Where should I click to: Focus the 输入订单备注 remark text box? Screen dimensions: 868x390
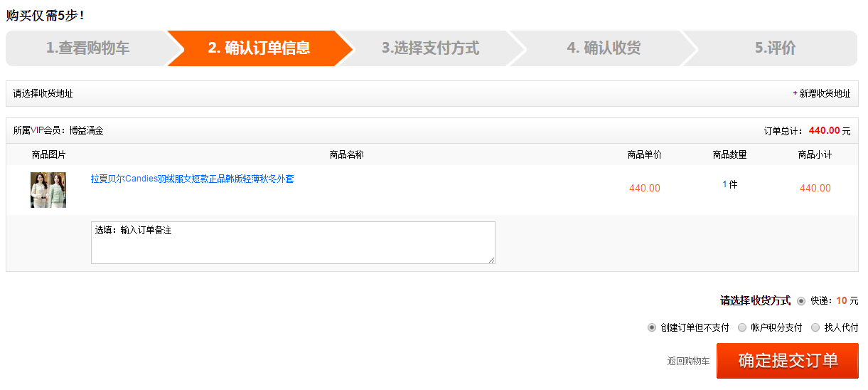[292, 243]
